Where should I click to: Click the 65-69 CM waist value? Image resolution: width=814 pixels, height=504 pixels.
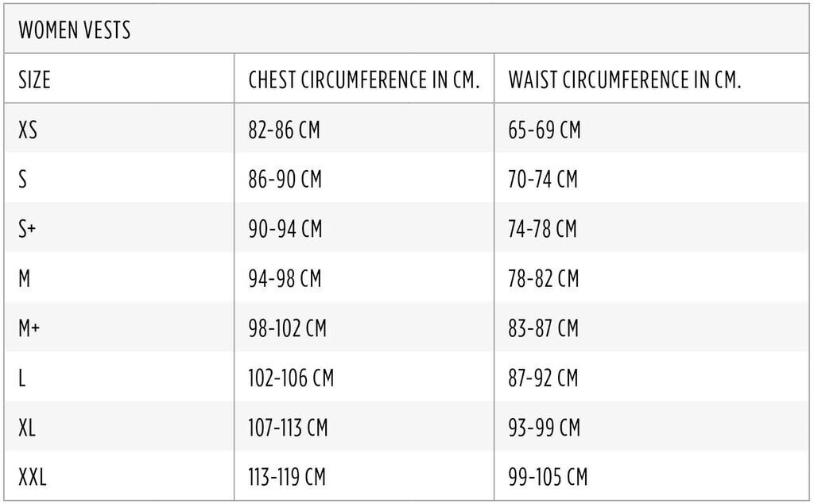coord(545,130)
